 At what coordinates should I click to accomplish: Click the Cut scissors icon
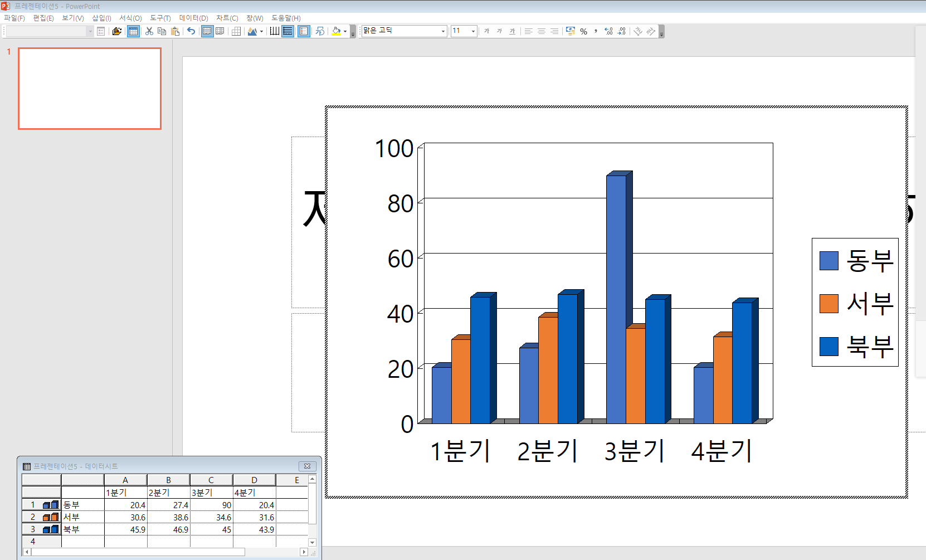(x=149, y=31)
